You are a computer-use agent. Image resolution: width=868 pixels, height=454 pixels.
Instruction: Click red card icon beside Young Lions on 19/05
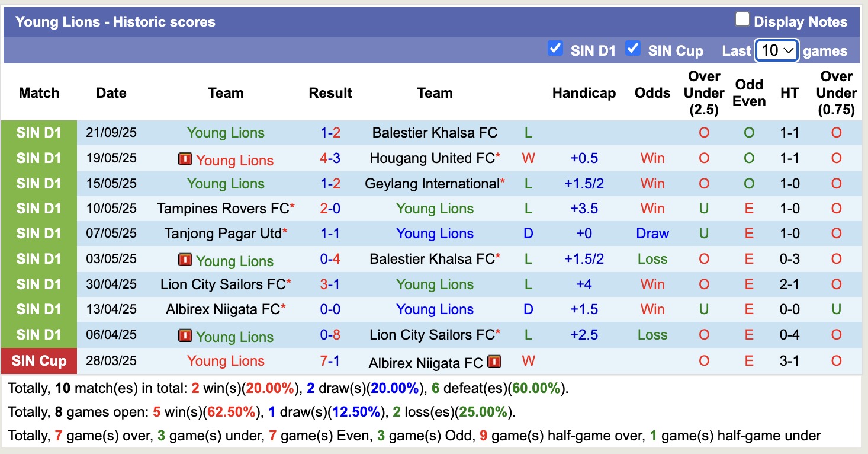pos(185,159)
